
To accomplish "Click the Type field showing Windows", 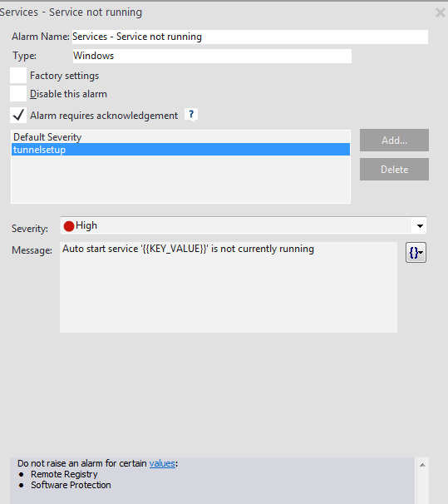I will point(212,56).
